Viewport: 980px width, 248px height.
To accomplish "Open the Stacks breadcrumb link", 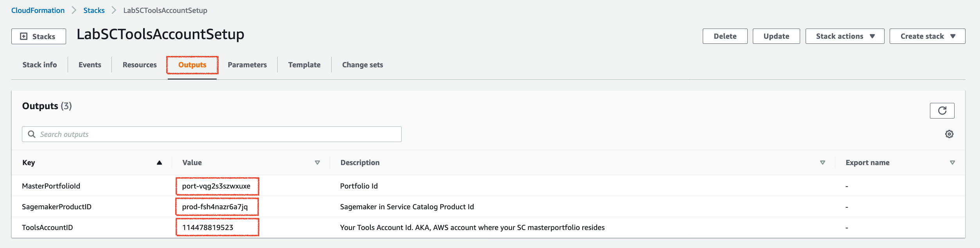I will (x=94, y=11).
